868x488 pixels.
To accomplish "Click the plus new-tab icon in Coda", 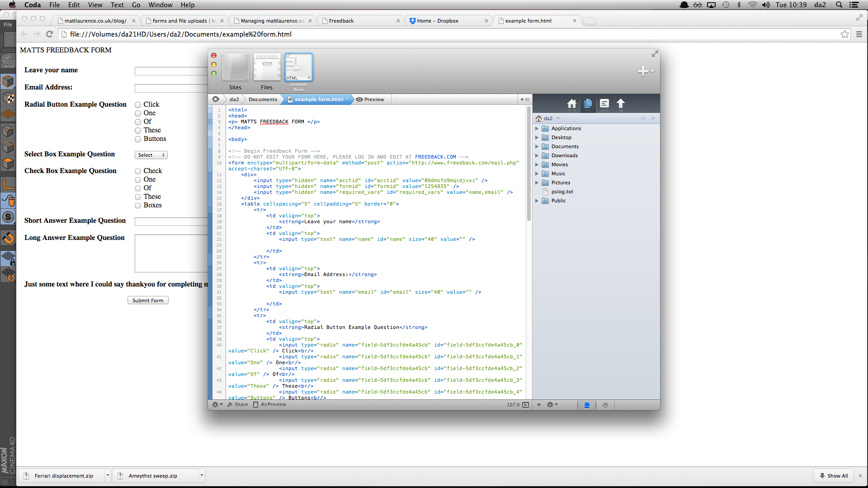I will click(643, 71).
